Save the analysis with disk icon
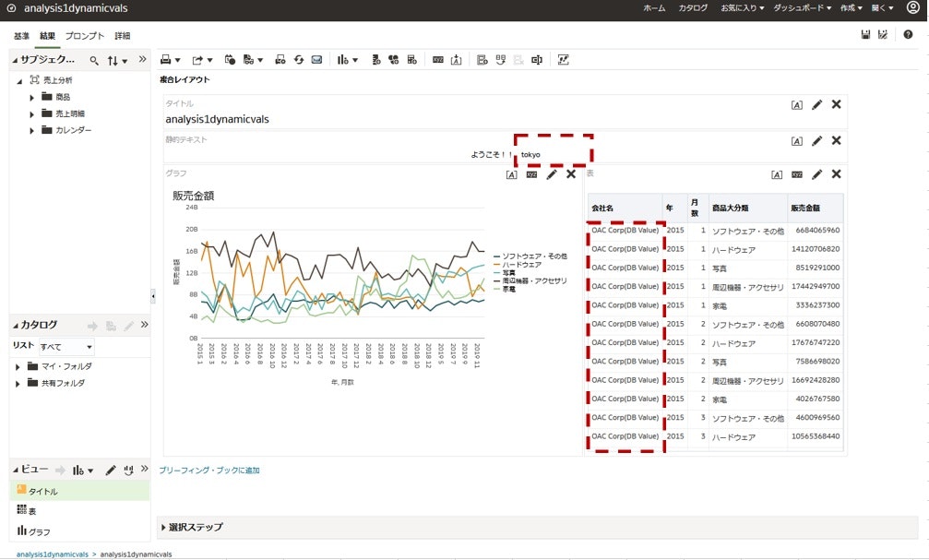 pos(865,34)
